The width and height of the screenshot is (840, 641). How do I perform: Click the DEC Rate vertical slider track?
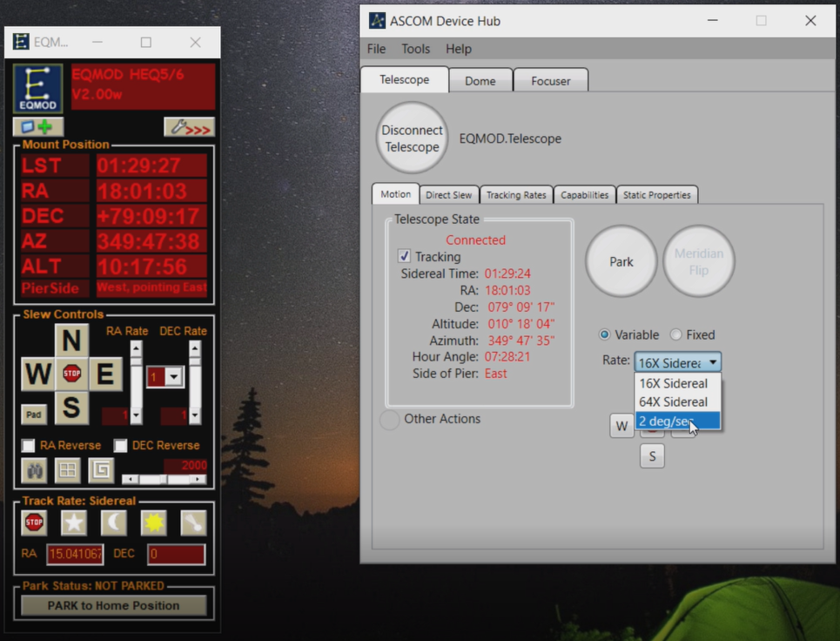pyautogui.click(x=194, y=382)
